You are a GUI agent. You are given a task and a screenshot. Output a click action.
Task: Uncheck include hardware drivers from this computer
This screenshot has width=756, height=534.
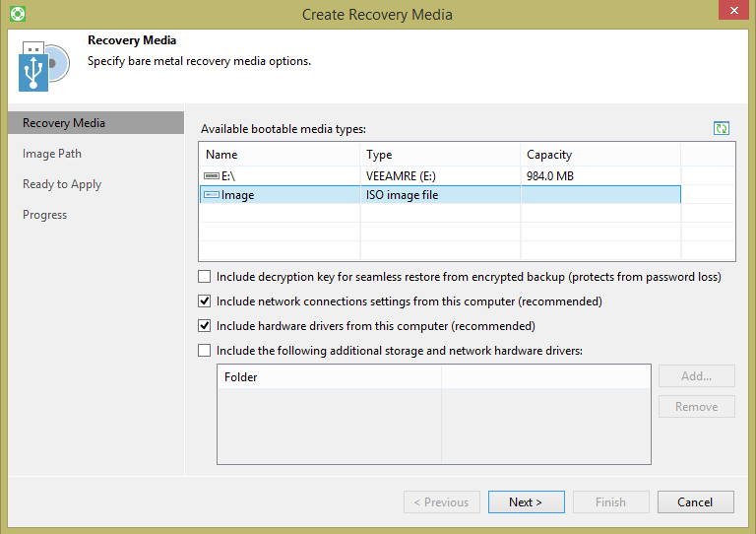tap(205, 326)
